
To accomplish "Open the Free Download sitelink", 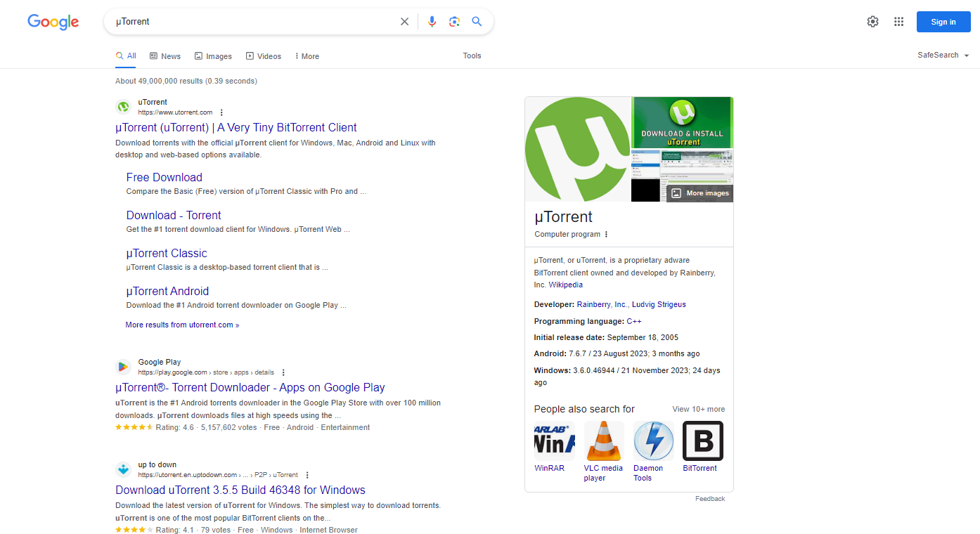I will pyautogui.click(x=165, y=178).
